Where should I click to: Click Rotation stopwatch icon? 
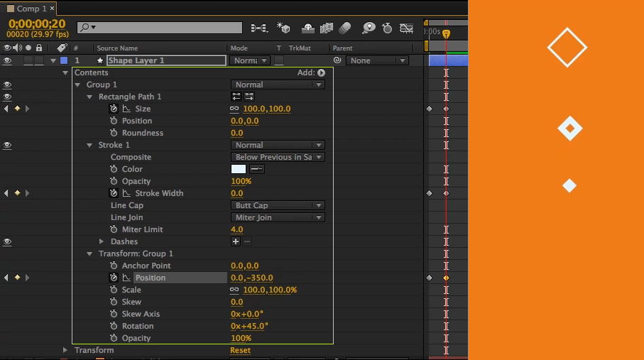114,326
